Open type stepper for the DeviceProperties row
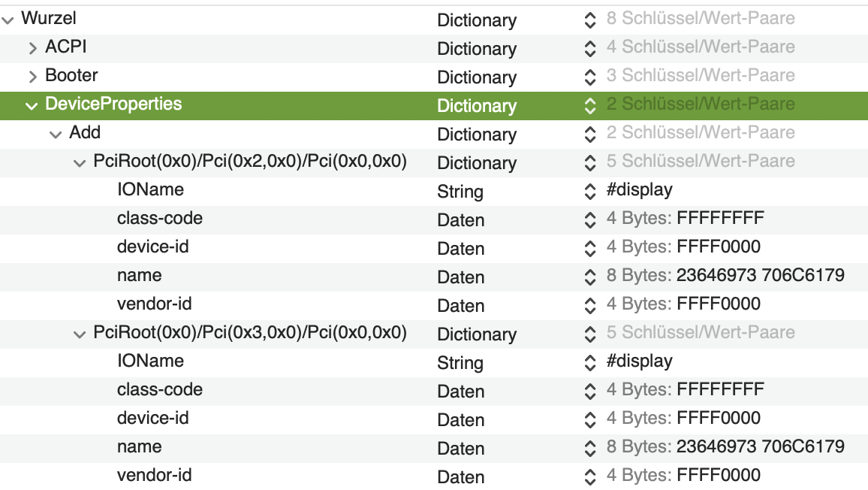 tap(590, 106)
